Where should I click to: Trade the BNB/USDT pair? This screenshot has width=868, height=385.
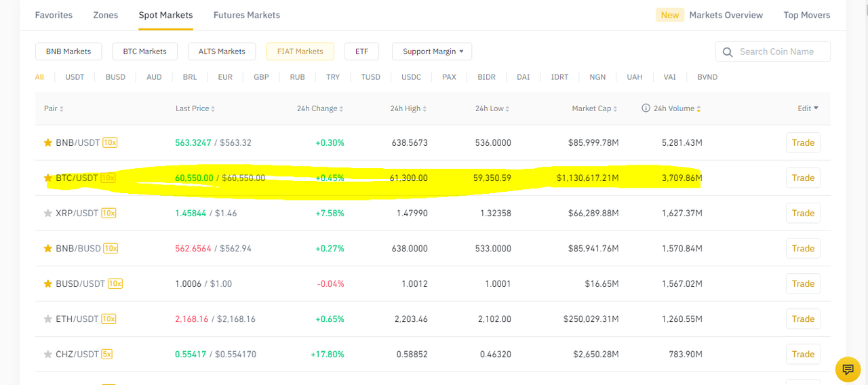[803, 143]
